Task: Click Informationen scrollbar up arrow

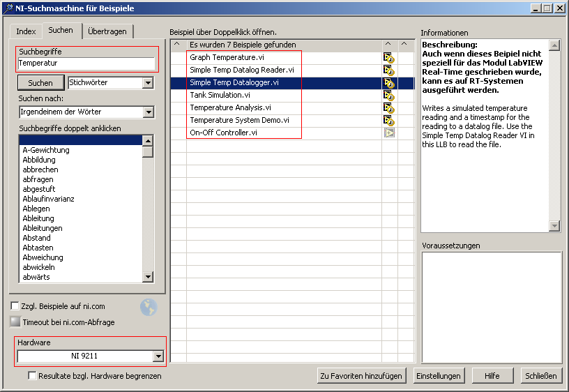Action: [x=554, y=46]
